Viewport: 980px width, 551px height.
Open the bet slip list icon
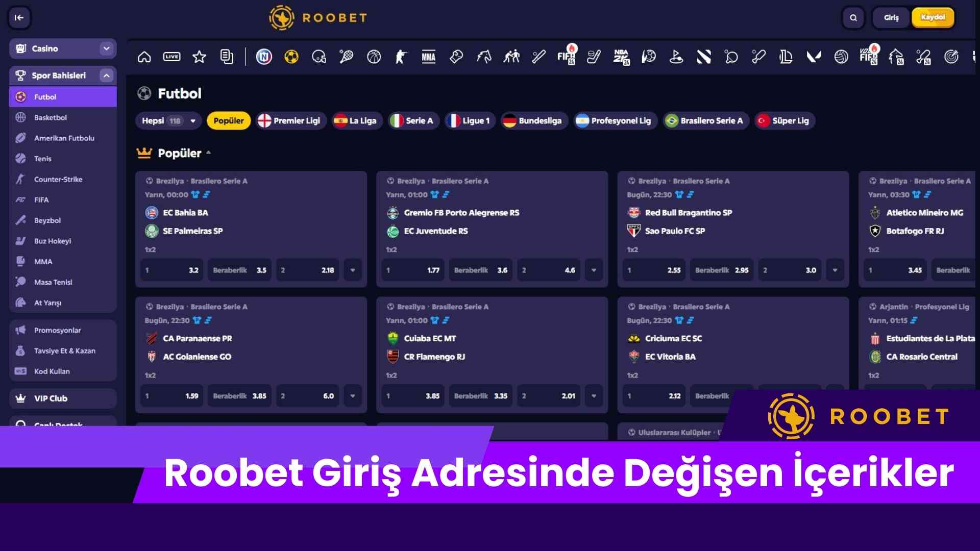tap(227, 57)
